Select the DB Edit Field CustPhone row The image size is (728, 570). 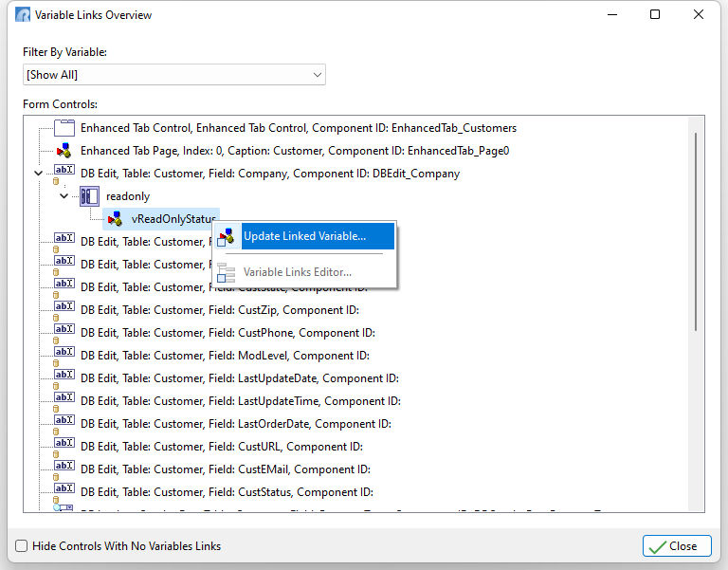click(227, 333)
